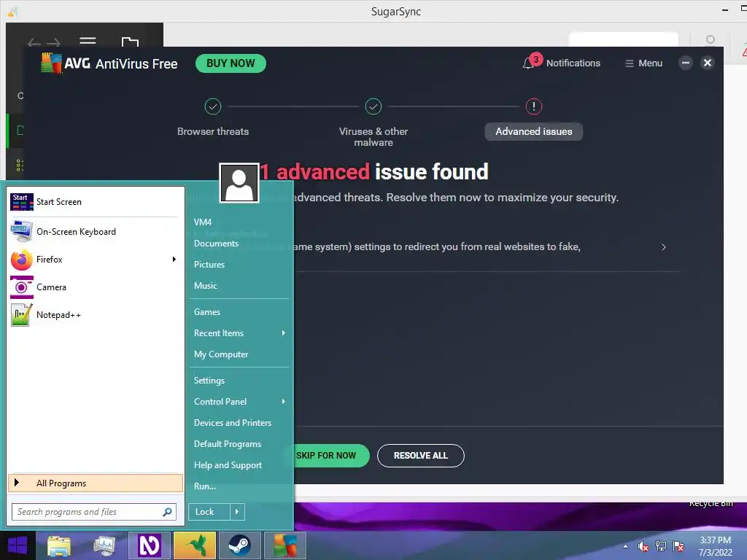Open the system monitor taskbar icon
Screen dimensions: 747x560
(x=104, y=546)
